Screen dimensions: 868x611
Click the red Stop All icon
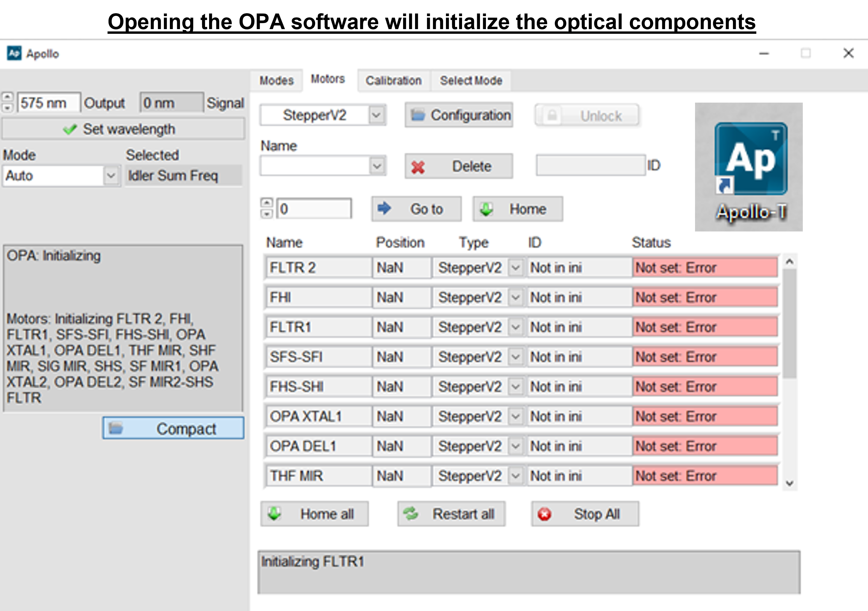pyautogui.click(x=544, y=514)
